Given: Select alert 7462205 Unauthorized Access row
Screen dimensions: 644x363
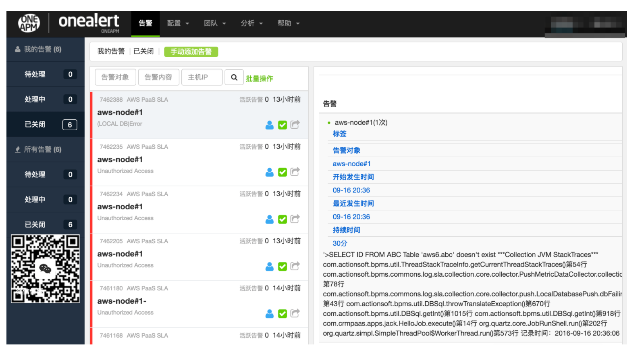Looking at the screenshot, I should click(x=199, y=257).
